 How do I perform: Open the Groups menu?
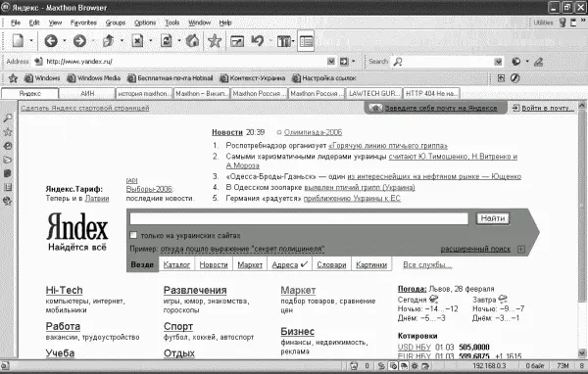pos(115,23)
